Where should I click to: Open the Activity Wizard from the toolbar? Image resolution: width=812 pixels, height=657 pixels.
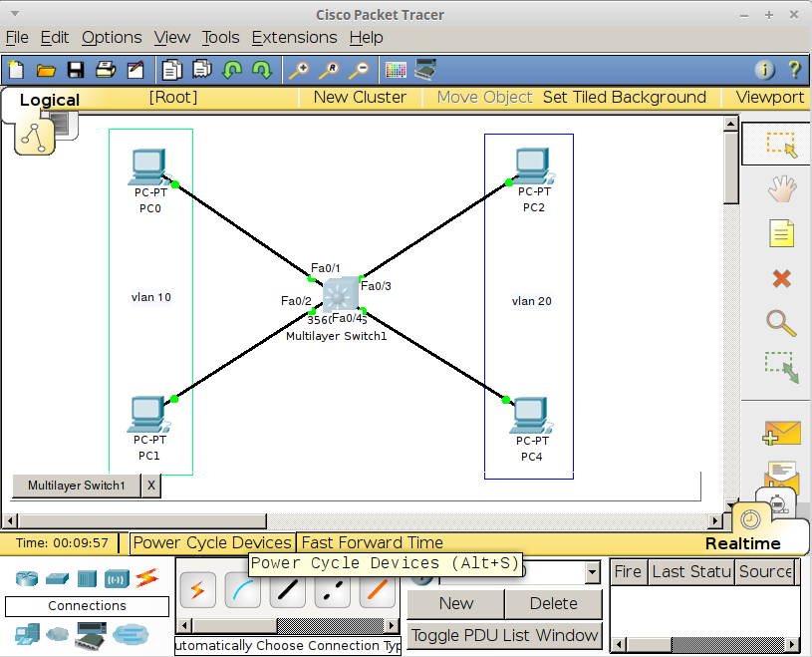pyautogui.click(x=135, y=70)
